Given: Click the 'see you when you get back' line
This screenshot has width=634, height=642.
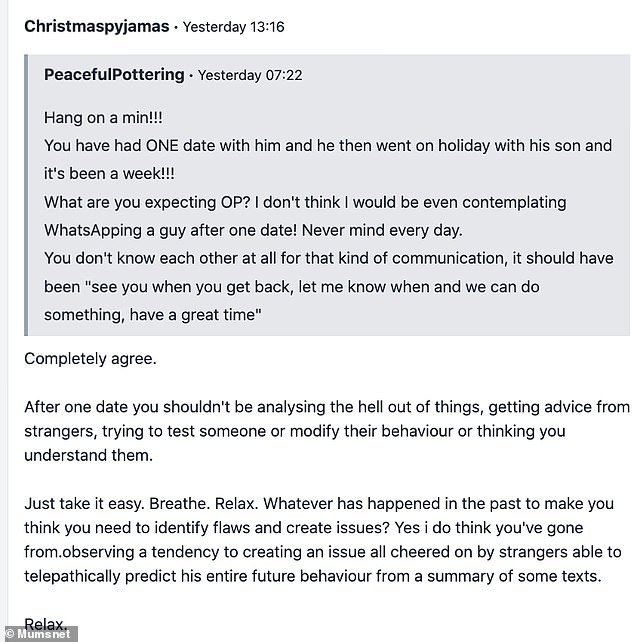Looking at the screenshot, I should point(292,287).
